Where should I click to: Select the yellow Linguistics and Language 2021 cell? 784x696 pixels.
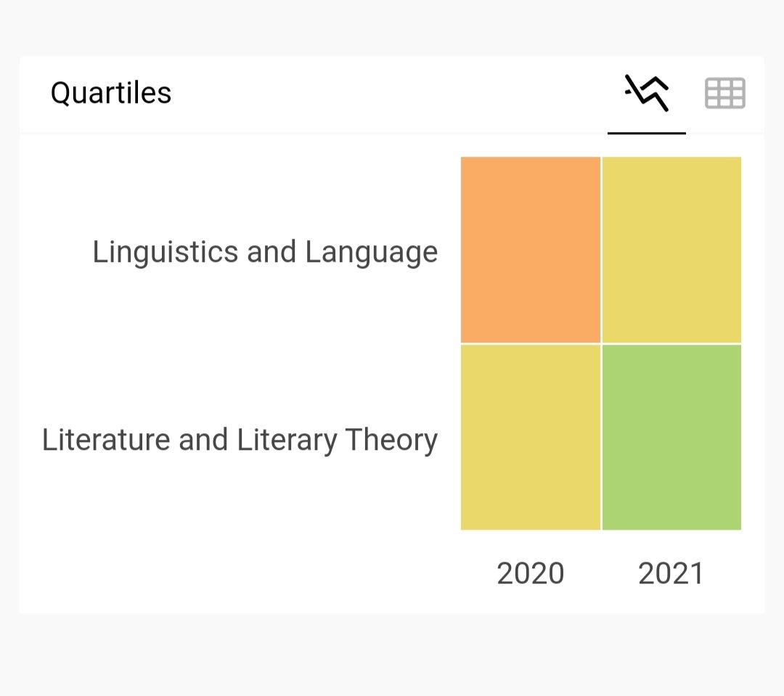pos(671,250)
